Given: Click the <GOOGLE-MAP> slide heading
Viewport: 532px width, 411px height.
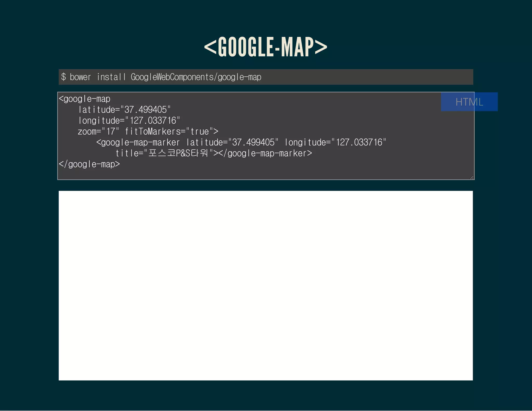Looking at the screenshot, I should tap(266, 47).
